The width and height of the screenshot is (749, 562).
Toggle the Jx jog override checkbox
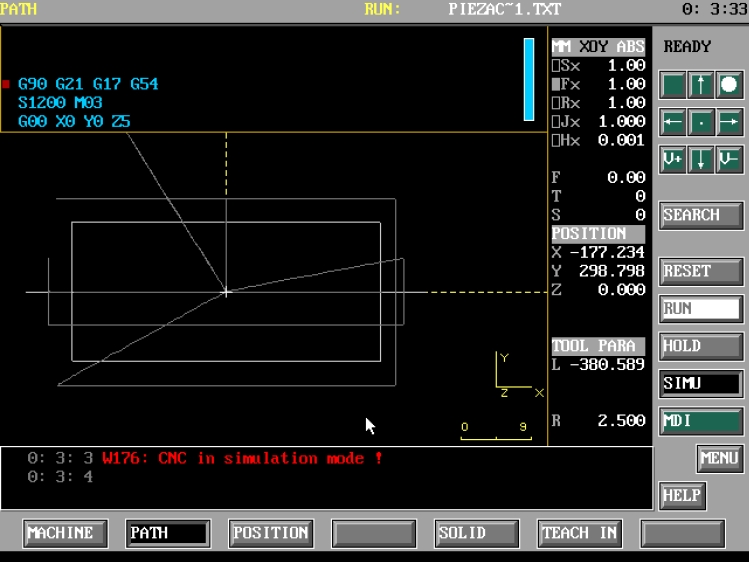pyautogui.click(x=557, y=122)
